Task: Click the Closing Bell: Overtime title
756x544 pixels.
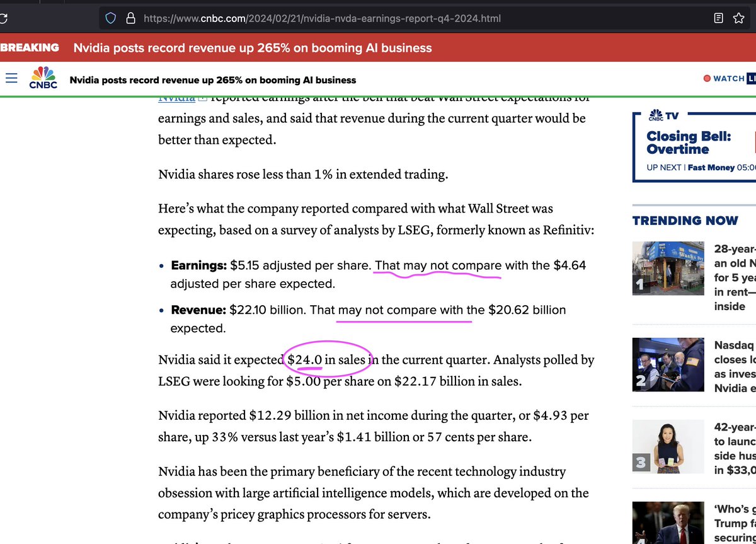Action: [x=689, y=142]
